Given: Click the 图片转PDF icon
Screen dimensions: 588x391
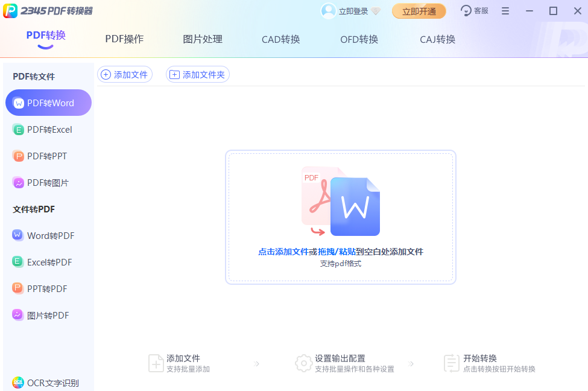Looking at the screenshot, I should click(x=17, y=315).
